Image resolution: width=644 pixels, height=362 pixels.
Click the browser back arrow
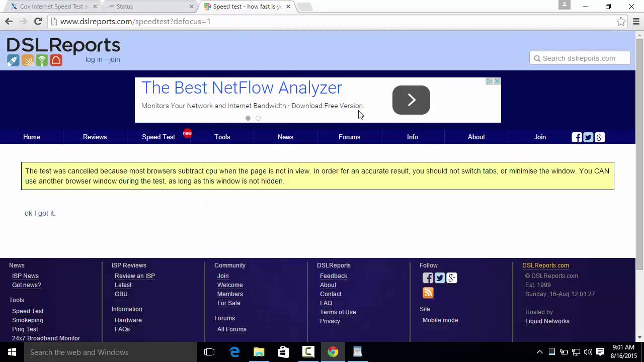click(x=9, y=21)
